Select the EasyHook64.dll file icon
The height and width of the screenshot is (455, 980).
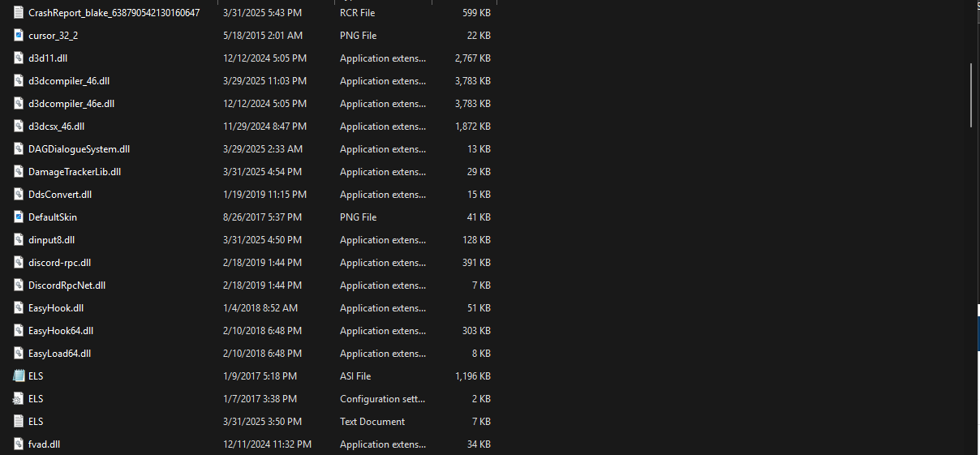pos(19,331)
